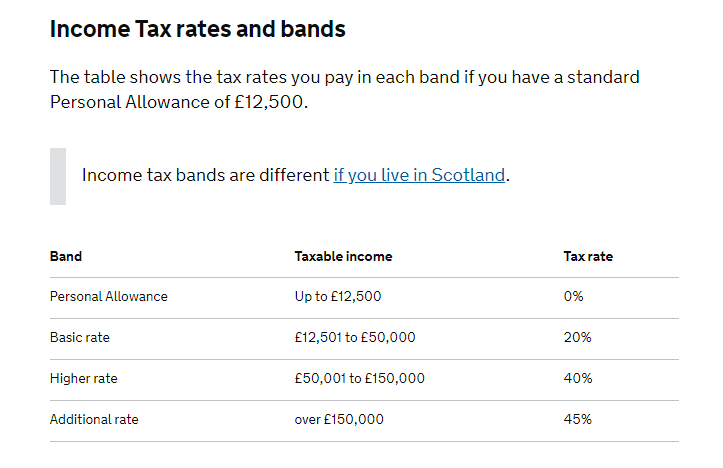Click the grey inset bar beside the Scotland note
Image resolution: width=723 pixels, height=468 pixels.
click(58, 177)
